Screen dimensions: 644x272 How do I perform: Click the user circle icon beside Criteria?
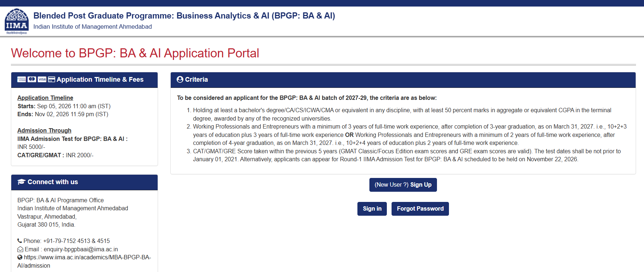click(x=180, y=80)
